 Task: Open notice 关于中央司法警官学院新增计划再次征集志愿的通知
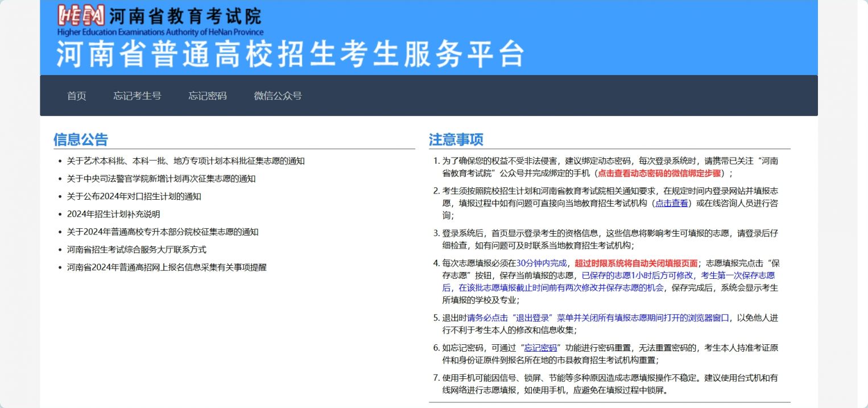tap(162, 179)
